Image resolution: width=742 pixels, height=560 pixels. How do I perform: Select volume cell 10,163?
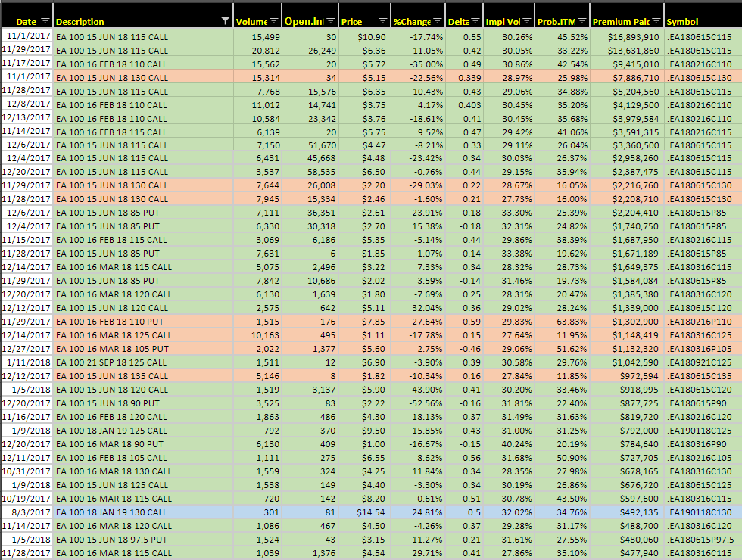(x=257, y=335)
